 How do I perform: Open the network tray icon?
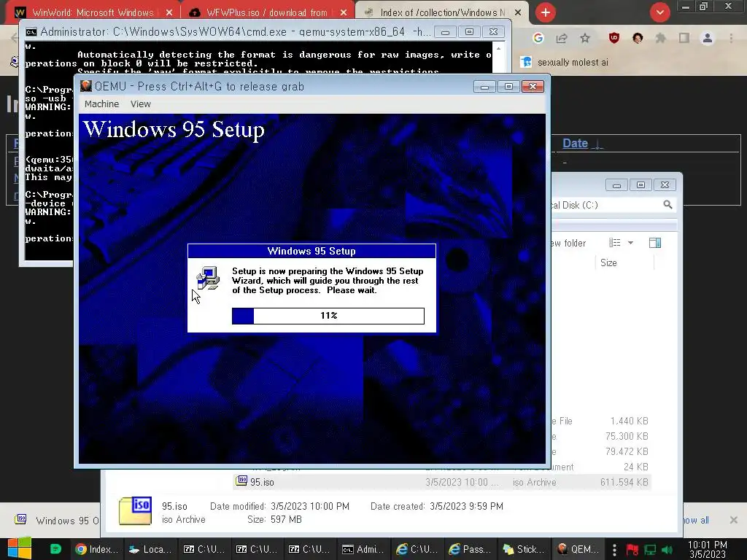point(650,550)
